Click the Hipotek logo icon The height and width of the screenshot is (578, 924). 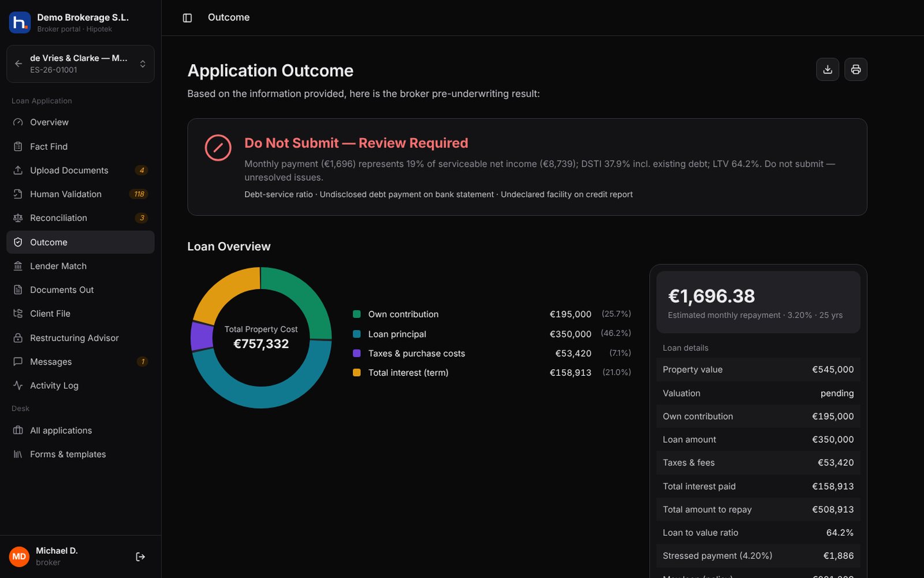(20, 23)
